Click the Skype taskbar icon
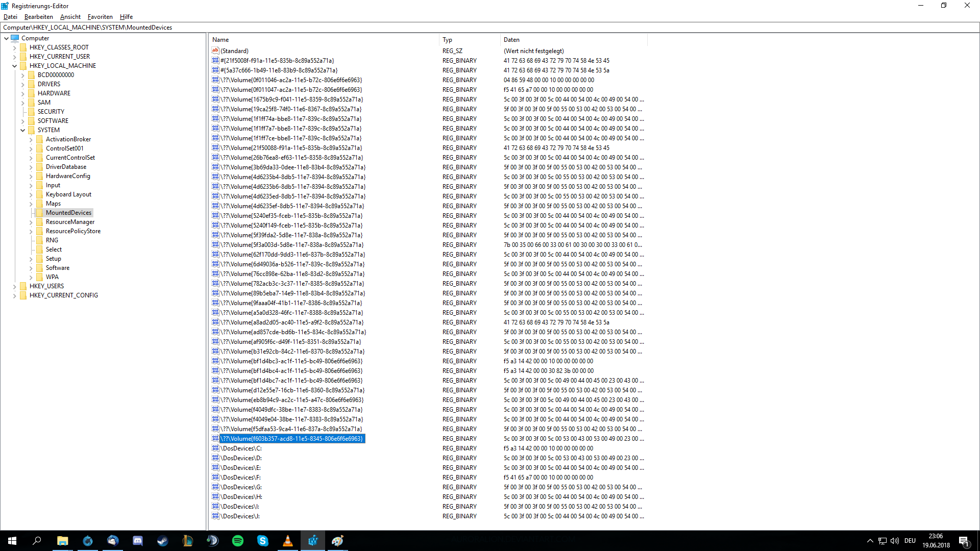This screenshot has height=551, width=980. [263, 541]
